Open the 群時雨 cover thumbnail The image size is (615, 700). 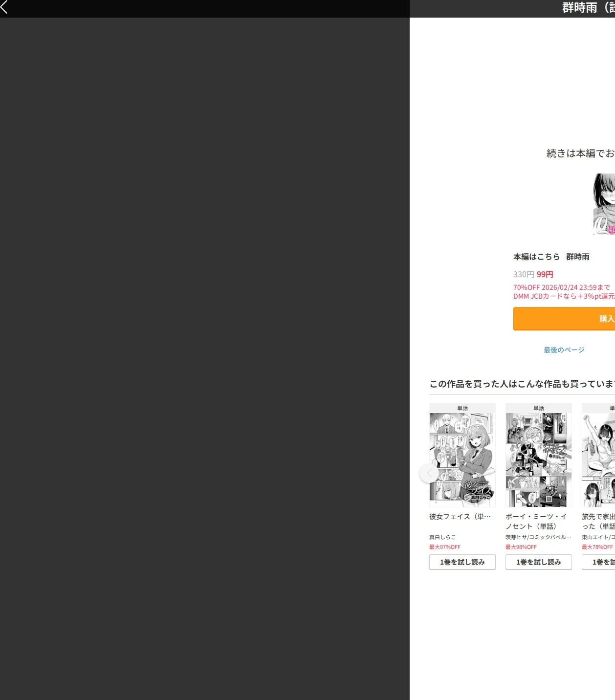[x=604, y=204]
